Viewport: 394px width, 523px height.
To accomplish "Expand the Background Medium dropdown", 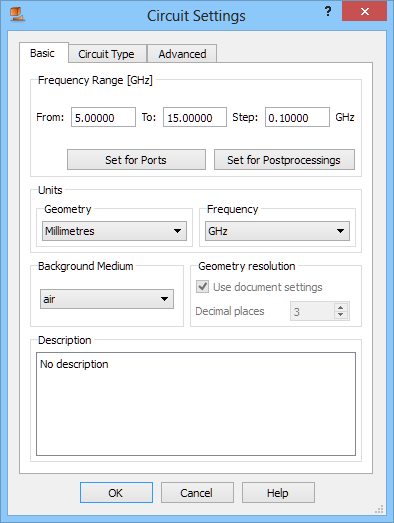I will tap(107, 299).
